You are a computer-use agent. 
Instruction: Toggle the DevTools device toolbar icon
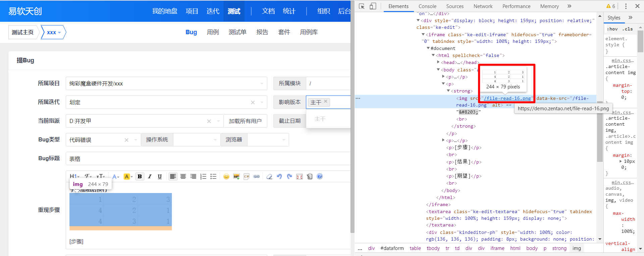click(x=373, y=6)
